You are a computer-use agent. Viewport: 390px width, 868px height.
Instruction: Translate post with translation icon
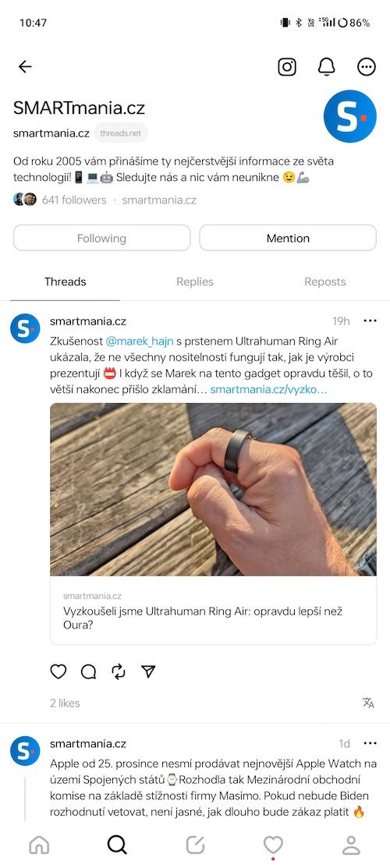tap(368, 703)
